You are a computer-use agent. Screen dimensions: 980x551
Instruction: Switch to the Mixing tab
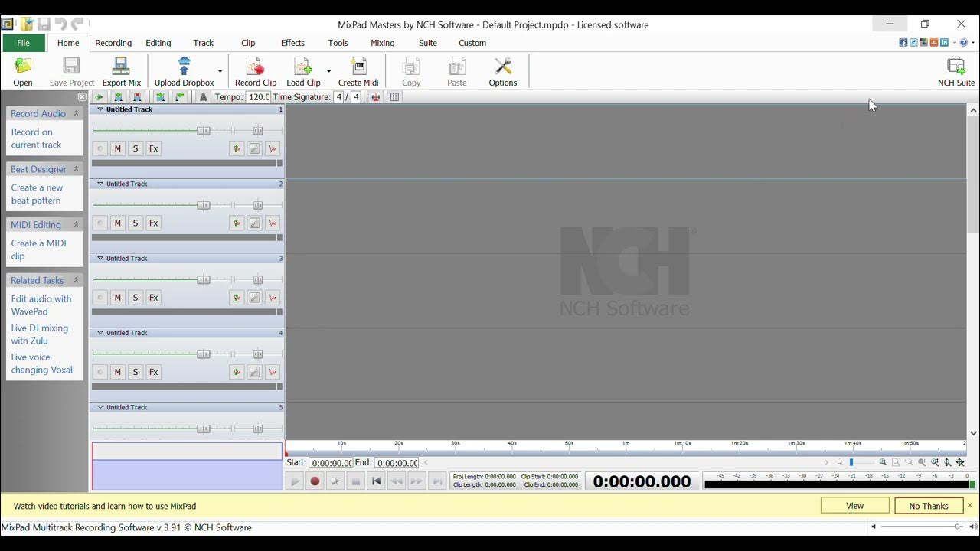click(x=382, y=43)
